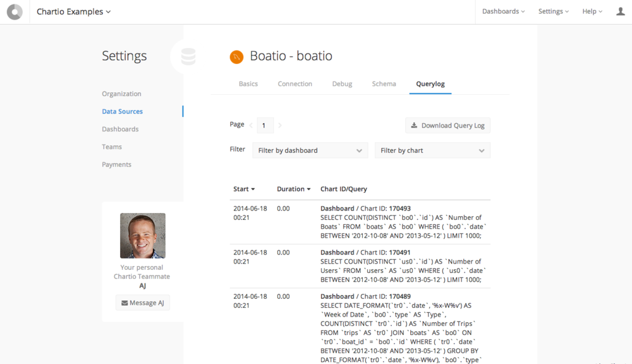
Task: Click the Filter label
Action: pyautogui.click(x=238, y=149)
